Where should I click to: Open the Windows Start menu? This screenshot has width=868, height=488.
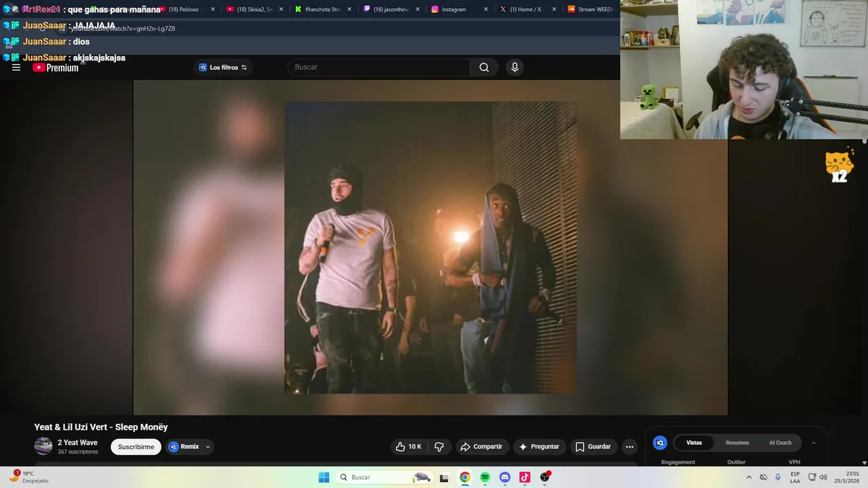coord(324,477)
